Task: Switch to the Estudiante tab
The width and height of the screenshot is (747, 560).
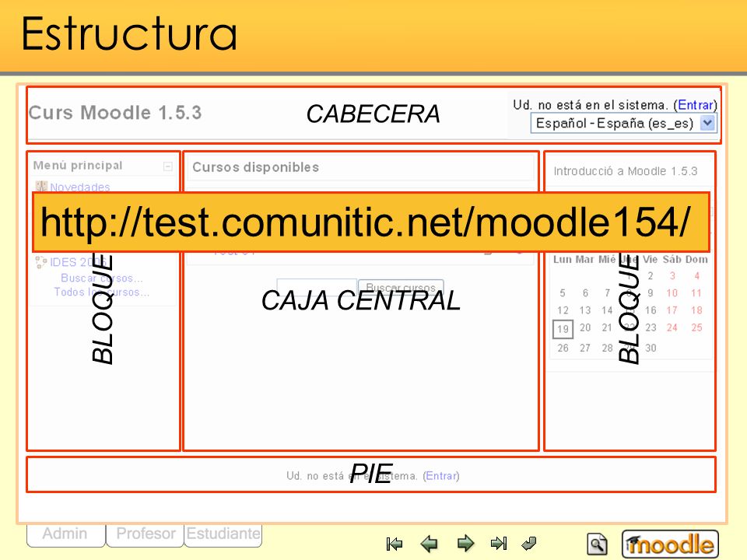Action: point(223,534)
